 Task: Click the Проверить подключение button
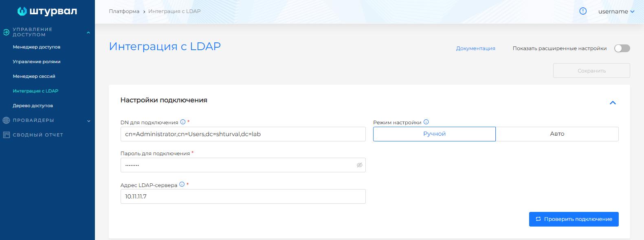[574, 219]
